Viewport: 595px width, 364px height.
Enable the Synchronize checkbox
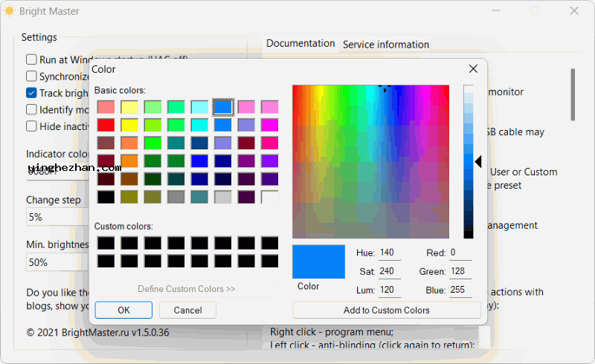pyautogui.click(x=31, y=77)
